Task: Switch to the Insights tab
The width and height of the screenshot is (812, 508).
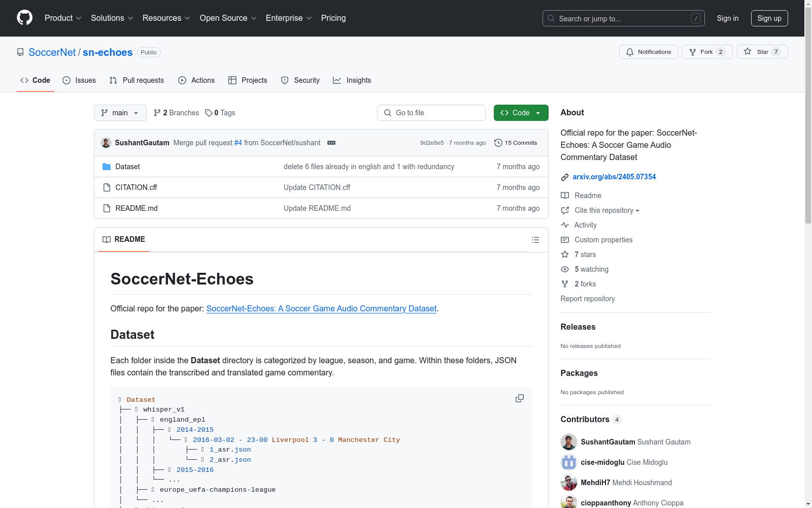Action: pos(352,80)
